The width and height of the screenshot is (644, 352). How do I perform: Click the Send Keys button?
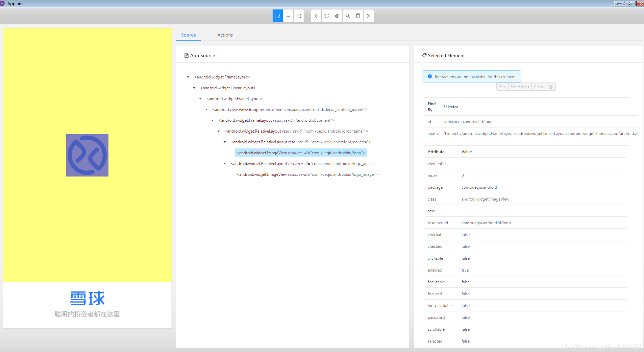(520, 87)
